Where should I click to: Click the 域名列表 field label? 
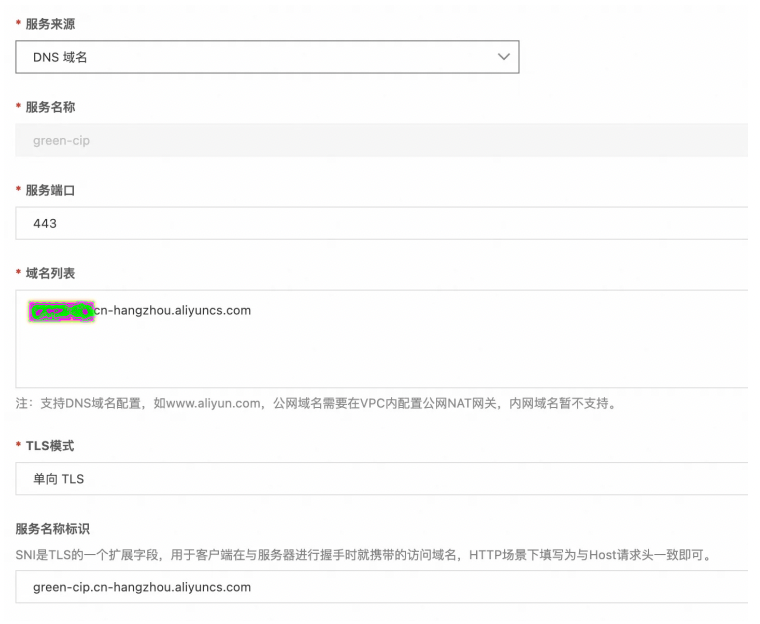tap(50, 273)
